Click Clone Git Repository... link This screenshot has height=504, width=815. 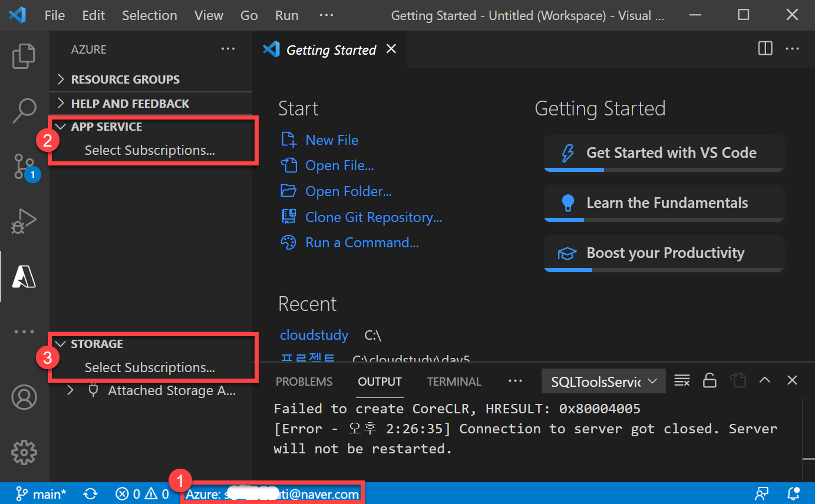(374, 217)
